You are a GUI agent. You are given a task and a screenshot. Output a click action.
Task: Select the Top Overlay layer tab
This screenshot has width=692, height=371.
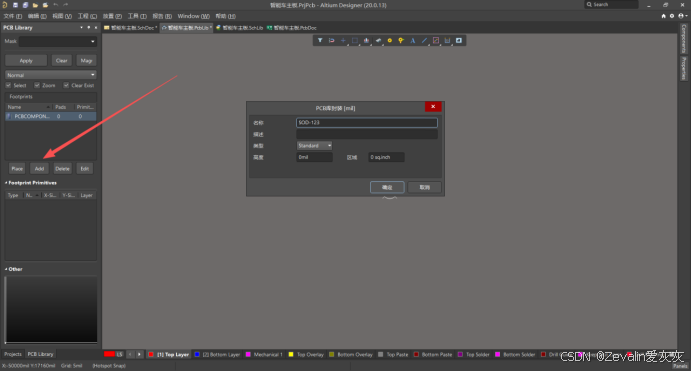pos(306,354)
